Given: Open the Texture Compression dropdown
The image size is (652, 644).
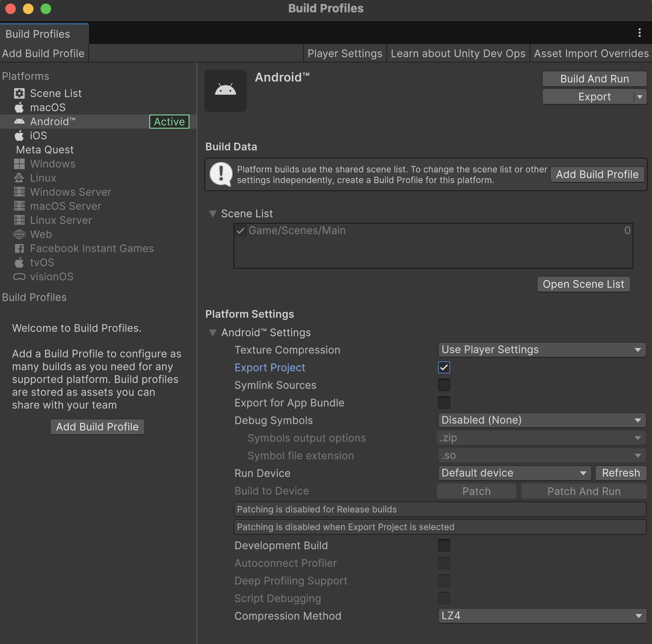Looking at the screenshot, I should click(542, 350).
